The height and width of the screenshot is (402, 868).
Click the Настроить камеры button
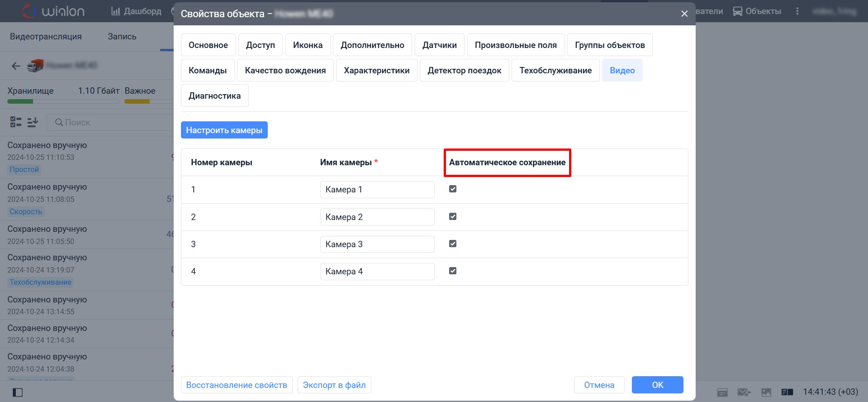(224, 130)
